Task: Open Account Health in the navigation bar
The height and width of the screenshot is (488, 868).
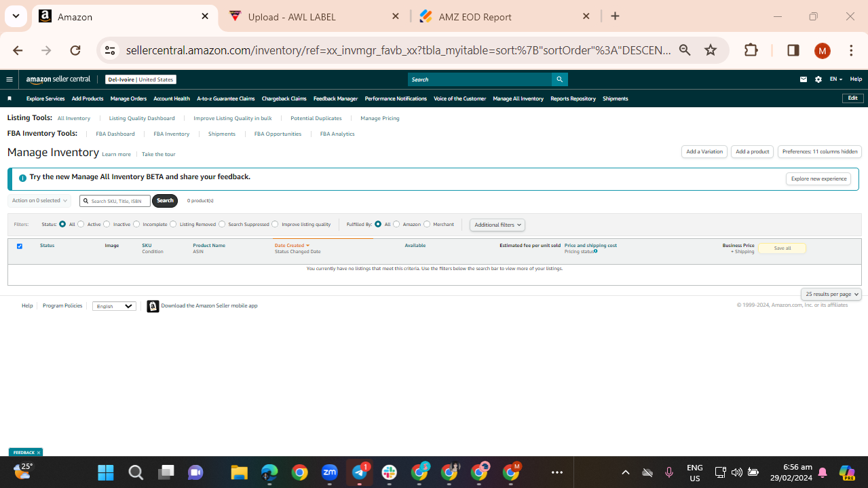Action: pyautogui.click(x=172, y=98)
